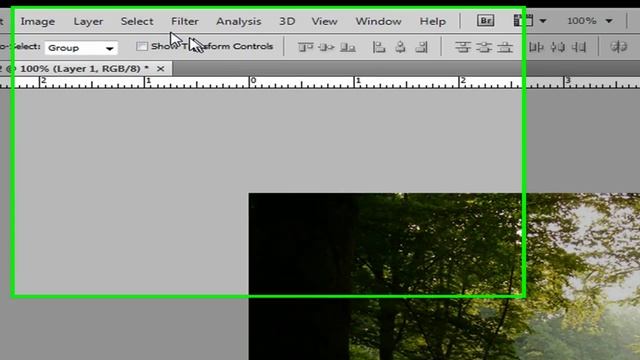Screen dimensions: 640x360
Task: Click the Auto-Align Layers icon
Action: click(618, 47)
